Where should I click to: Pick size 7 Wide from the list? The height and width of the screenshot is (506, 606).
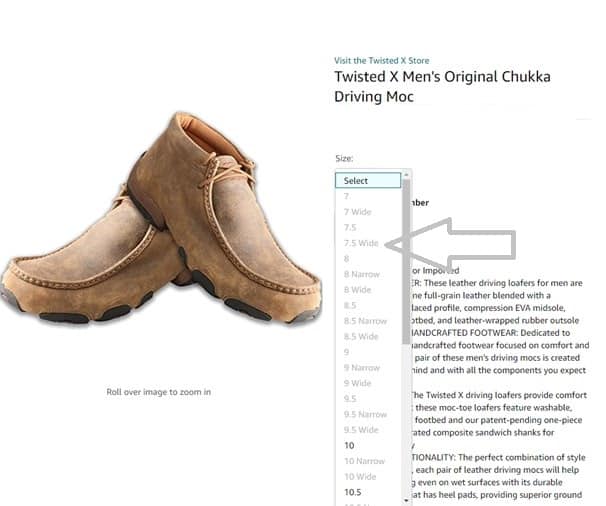pyautogui.click(x=369, y=212)
